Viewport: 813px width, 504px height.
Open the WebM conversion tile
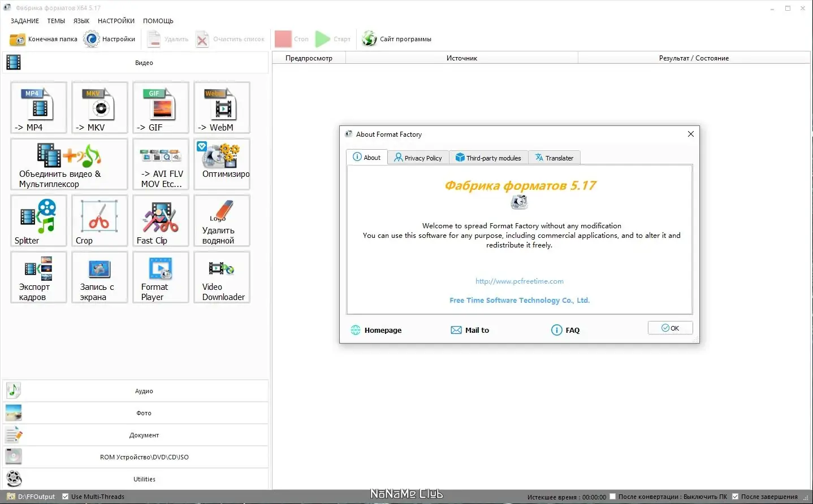point(222,107)
